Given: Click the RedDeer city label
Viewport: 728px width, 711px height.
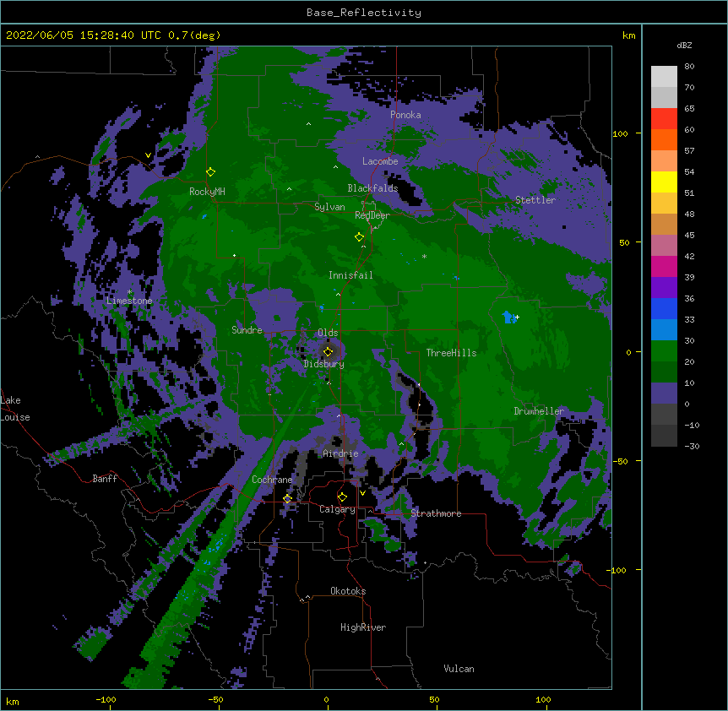Looking at the screenshot, I should (372, 215).
